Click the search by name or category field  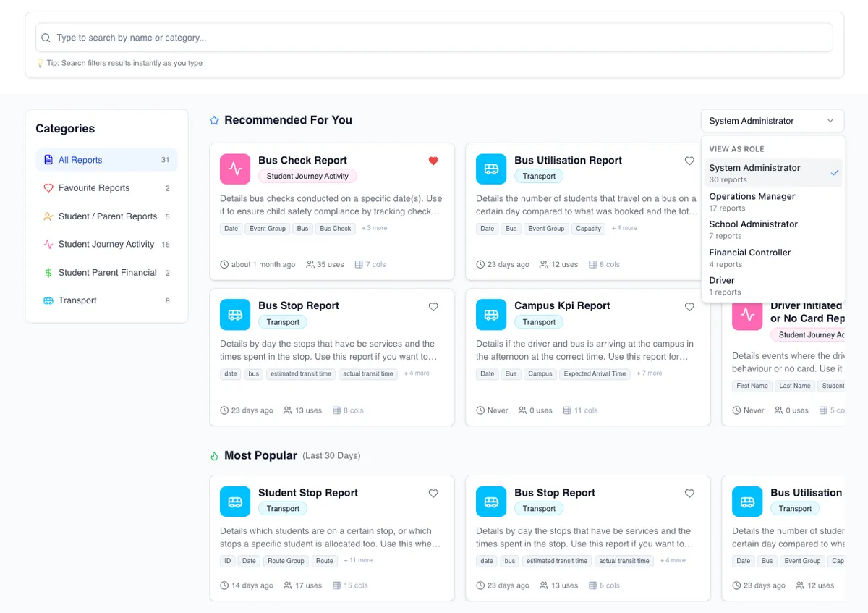[x=434, y=38]
